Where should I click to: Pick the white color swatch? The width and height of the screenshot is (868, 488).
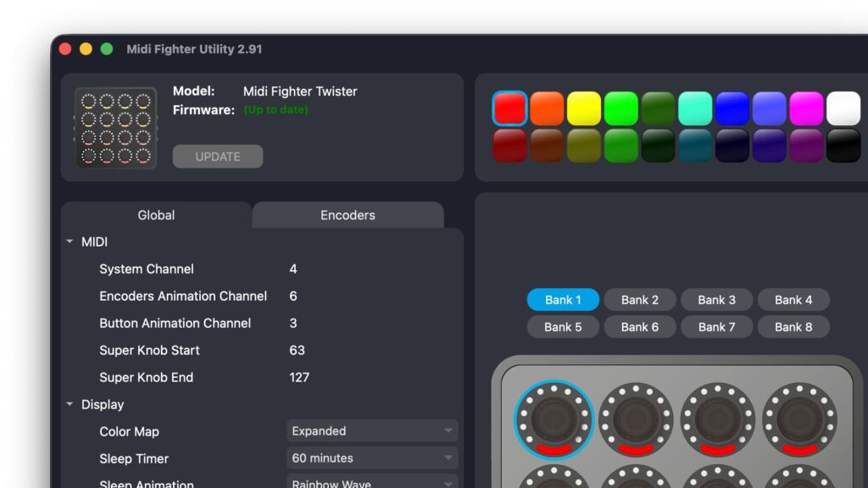tap(843, 108)
